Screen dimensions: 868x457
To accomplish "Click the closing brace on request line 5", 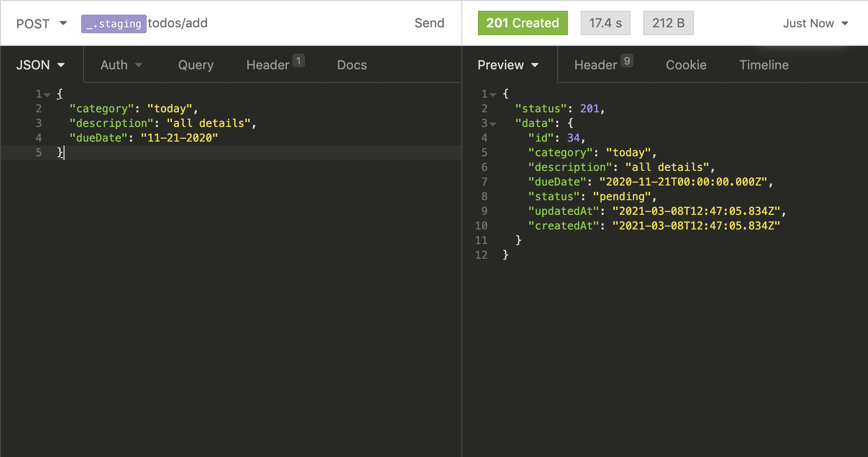I will pyautogui.click(x=61, y=152).
